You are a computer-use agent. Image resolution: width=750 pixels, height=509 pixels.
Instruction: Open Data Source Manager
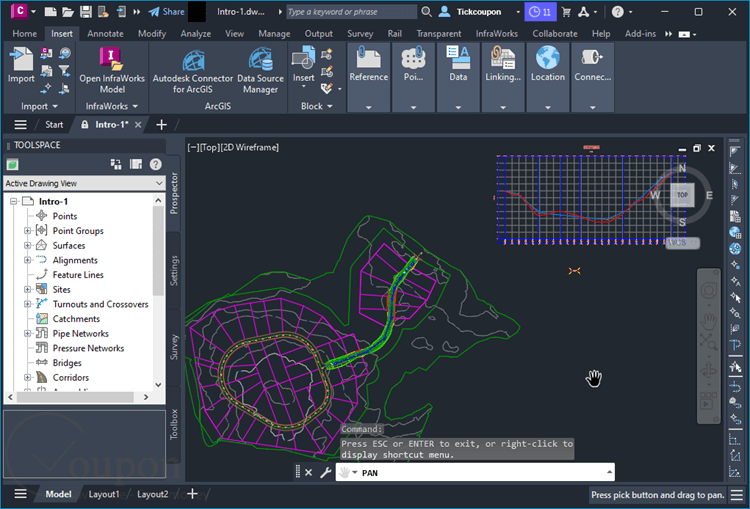(x=260, y=70)
